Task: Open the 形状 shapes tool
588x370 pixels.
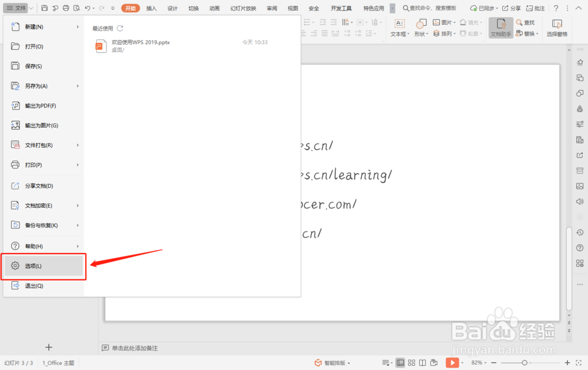Action: 421,28
